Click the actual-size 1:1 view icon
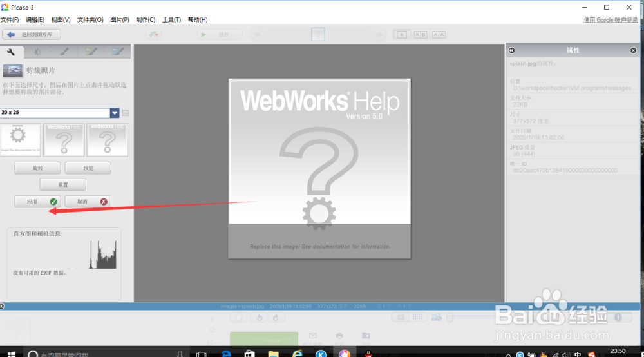This screenshot has height=357, width=644. 418,318
